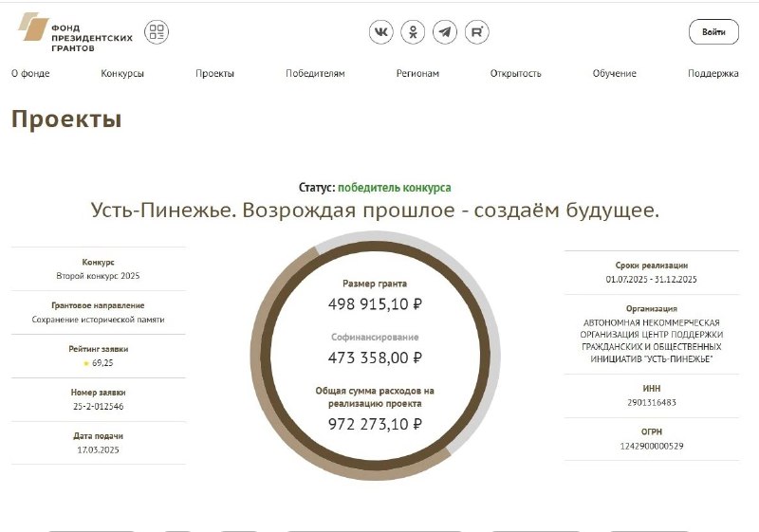Image resolution: width=759 pixels, height=532 pixels.
Task: Open the Rutube icon
Action: 477,32
